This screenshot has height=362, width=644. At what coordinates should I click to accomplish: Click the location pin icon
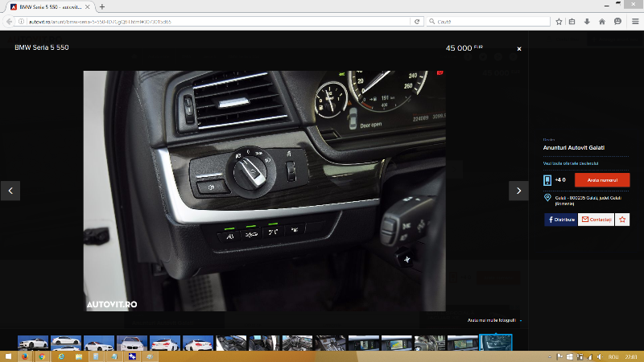547,197
